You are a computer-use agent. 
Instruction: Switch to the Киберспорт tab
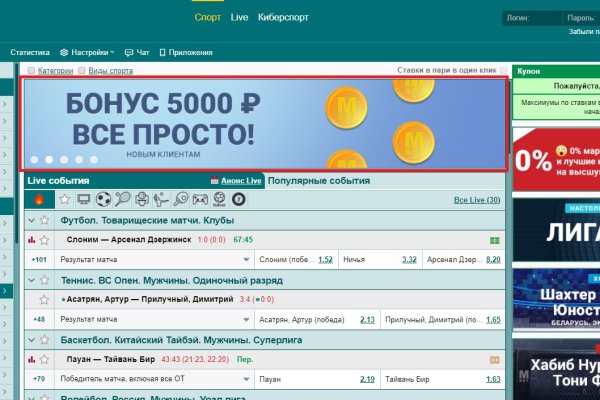coord(284,18)
